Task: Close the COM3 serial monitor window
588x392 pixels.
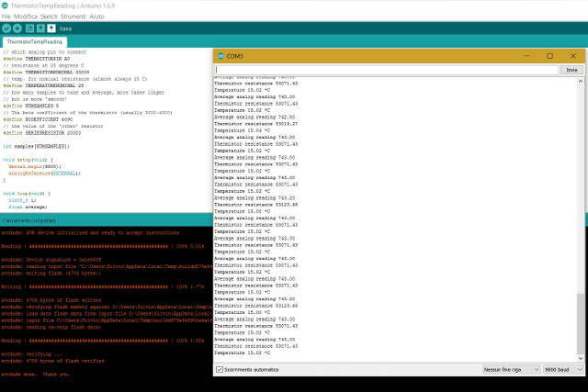Action: pyautogui.click(x=573, y=56)
